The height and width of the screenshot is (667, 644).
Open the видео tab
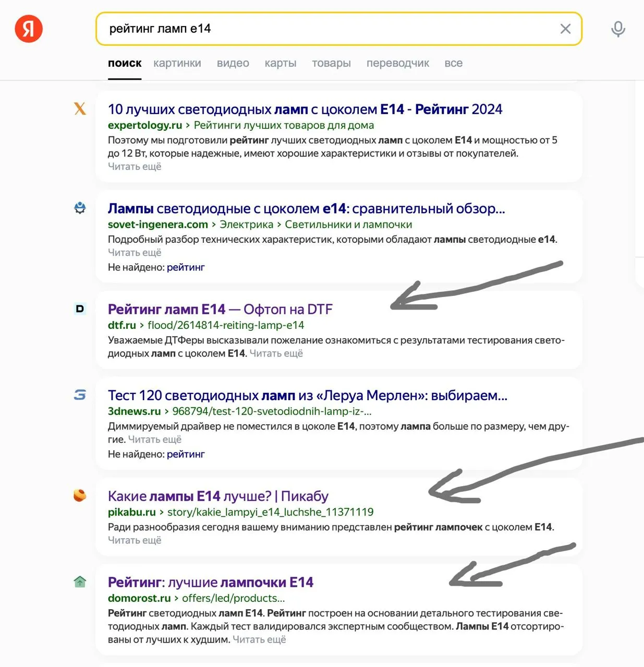point(233,63)
